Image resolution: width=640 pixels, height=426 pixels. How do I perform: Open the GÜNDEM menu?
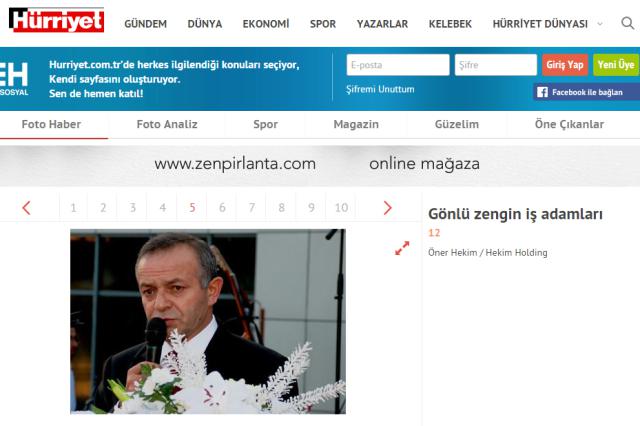pos(146,24)
